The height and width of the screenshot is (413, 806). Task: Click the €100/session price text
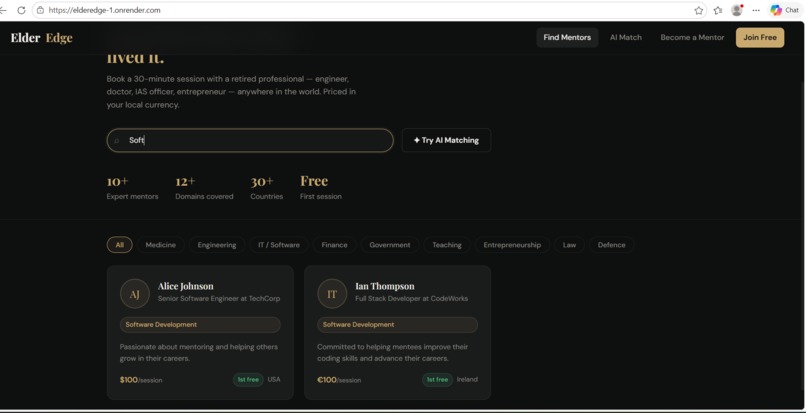point(339,380)
